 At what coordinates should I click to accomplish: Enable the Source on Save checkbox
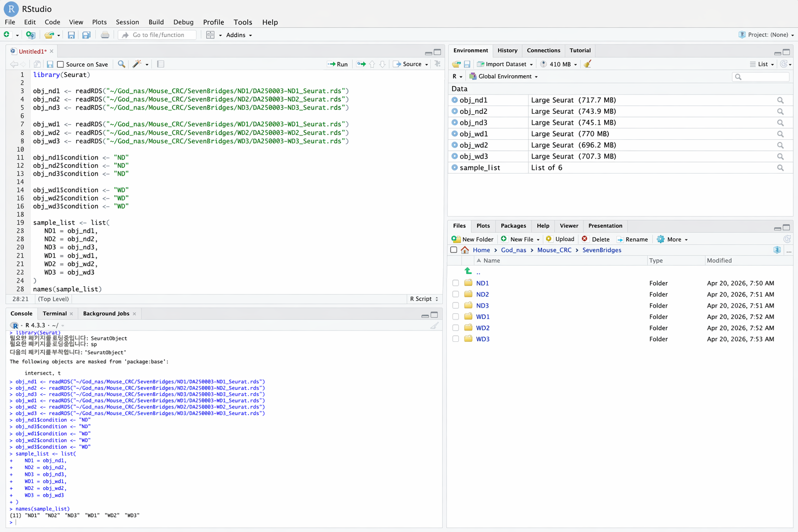pyautogui.click(x=61, y=64)
